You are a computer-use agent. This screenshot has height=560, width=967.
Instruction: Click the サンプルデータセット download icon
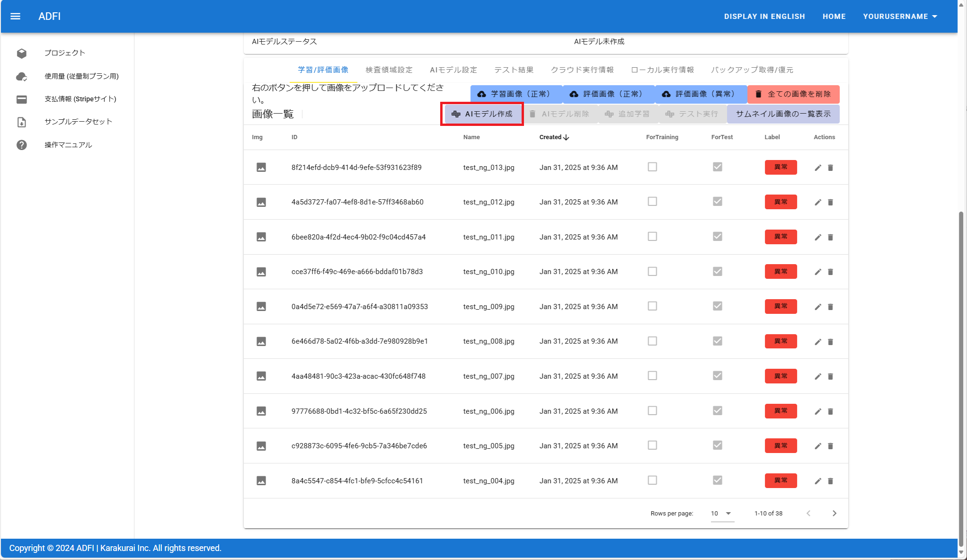[x=22, y=122]
